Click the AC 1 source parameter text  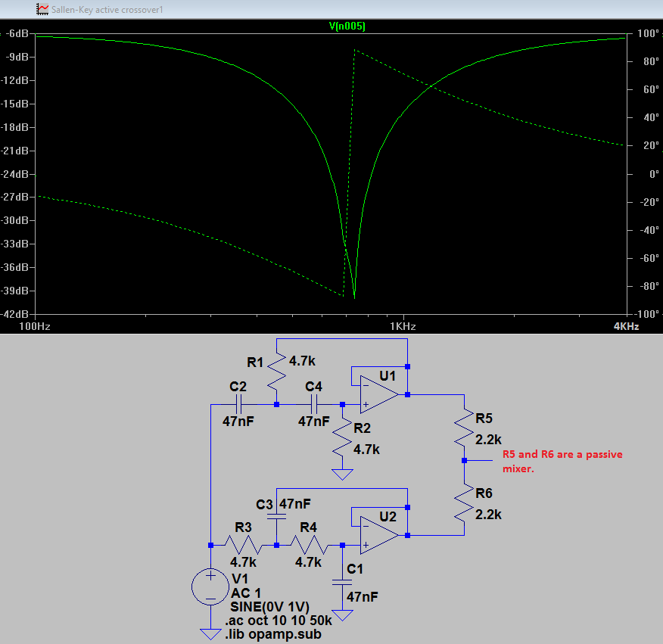pos(246,593)
